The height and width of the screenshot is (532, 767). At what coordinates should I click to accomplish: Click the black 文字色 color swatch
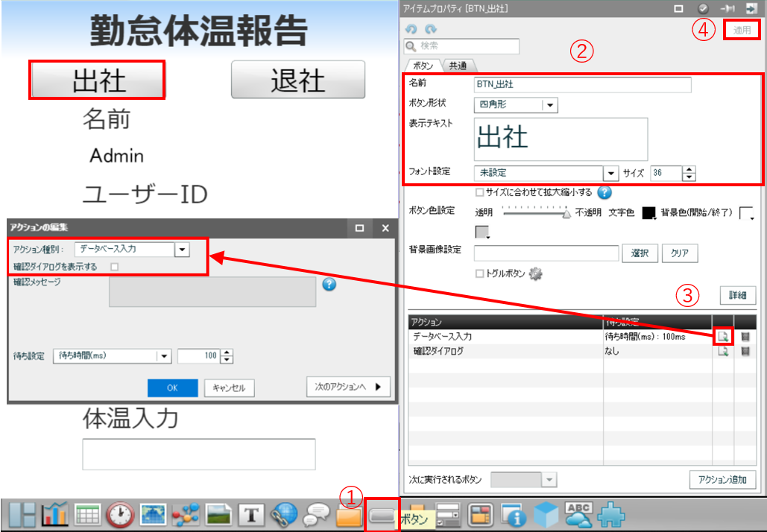coord(648,212)
